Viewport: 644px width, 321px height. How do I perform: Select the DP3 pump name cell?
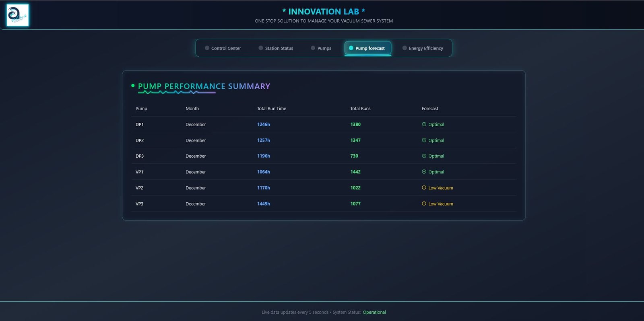(140, 156)
